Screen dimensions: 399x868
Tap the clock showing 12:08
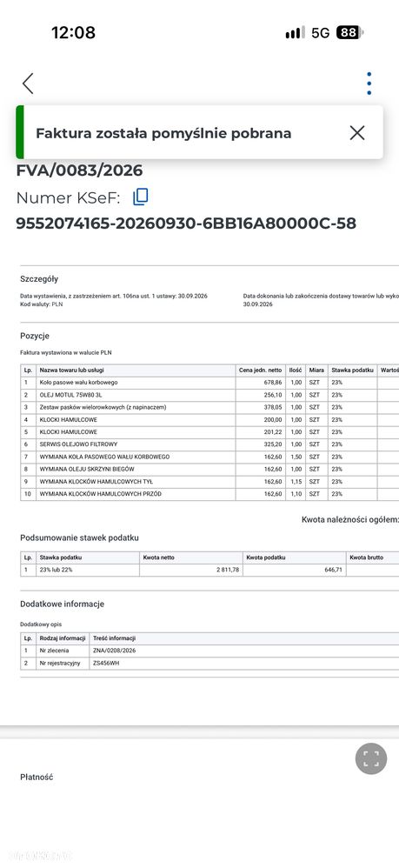(x=74, y=32)
